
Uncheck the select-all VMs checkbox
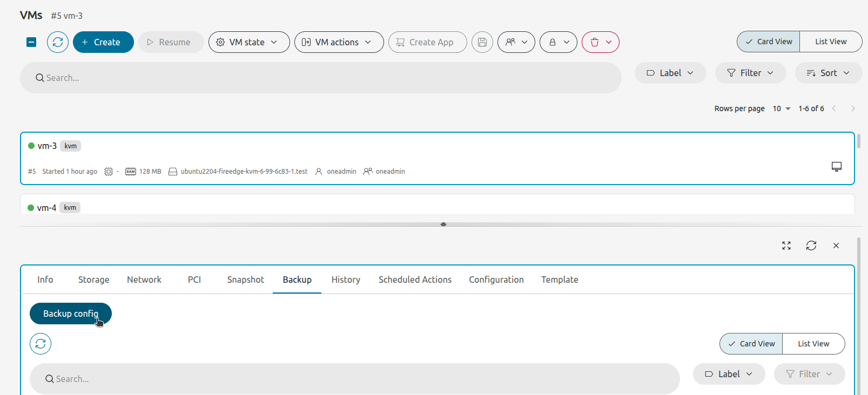click(x=31, y=42)
